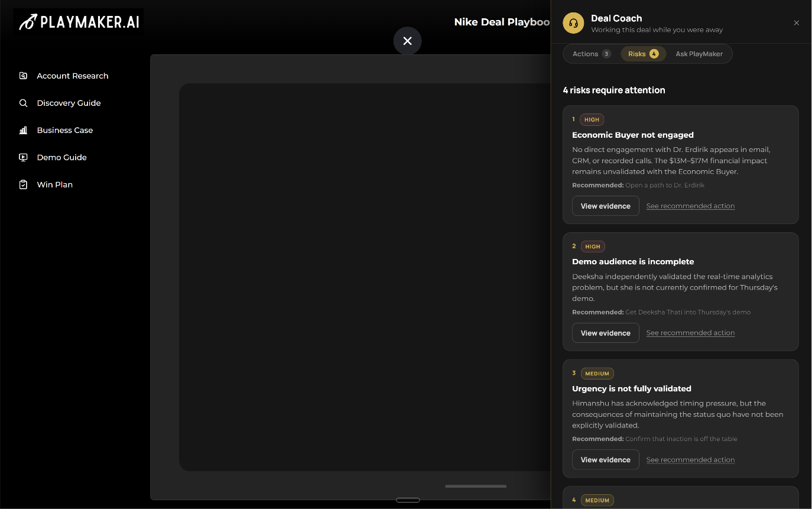Close the Deal Coach panel
This screenshot has height=509, width=812.
tap(797, 23)
